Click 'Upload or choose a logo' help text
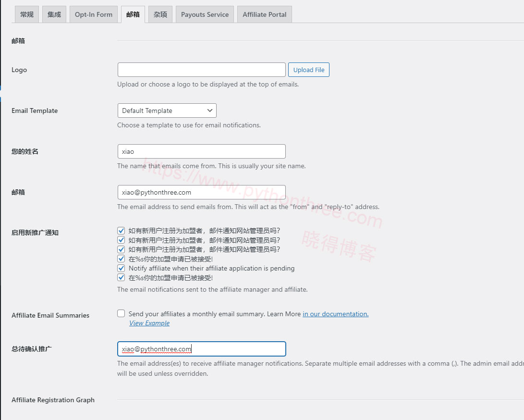524x420 pixels. pos(208,84)
